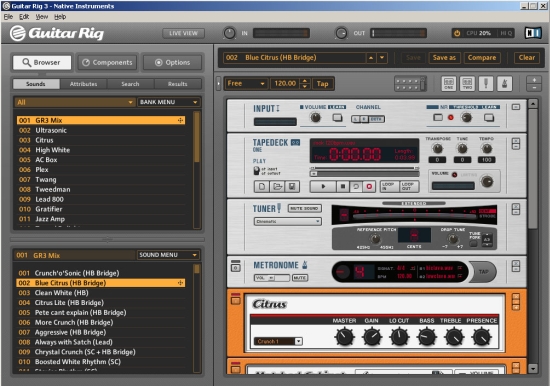Click the Compare button
The height and width of the screenshot is (386, 550).
(482, 58)
